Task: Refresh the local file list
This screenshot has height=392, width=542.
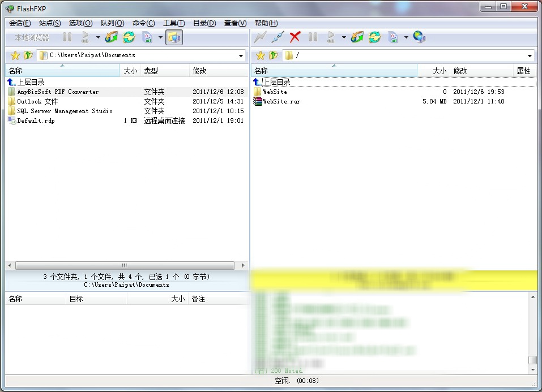Action: [129, 37]
